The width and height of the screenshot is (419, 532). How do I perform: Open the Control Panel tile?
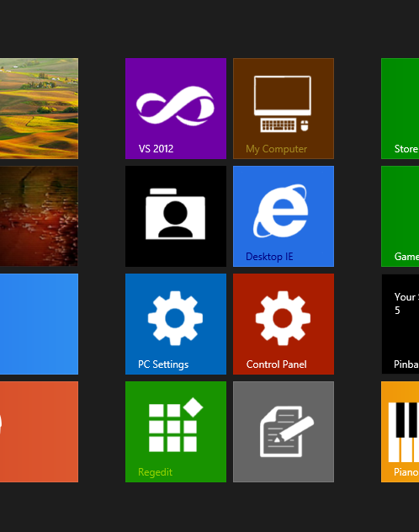(x=284, y=324)
